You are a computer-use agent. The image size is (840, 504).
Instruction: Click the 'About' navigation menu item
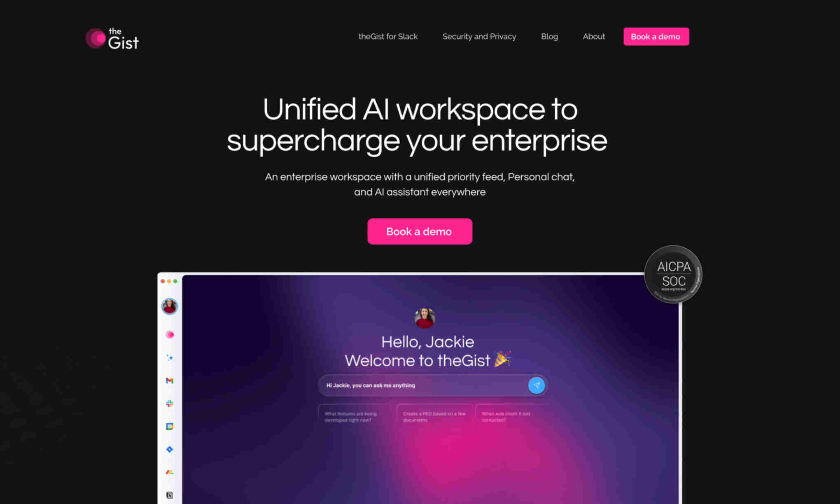point(593,37)
